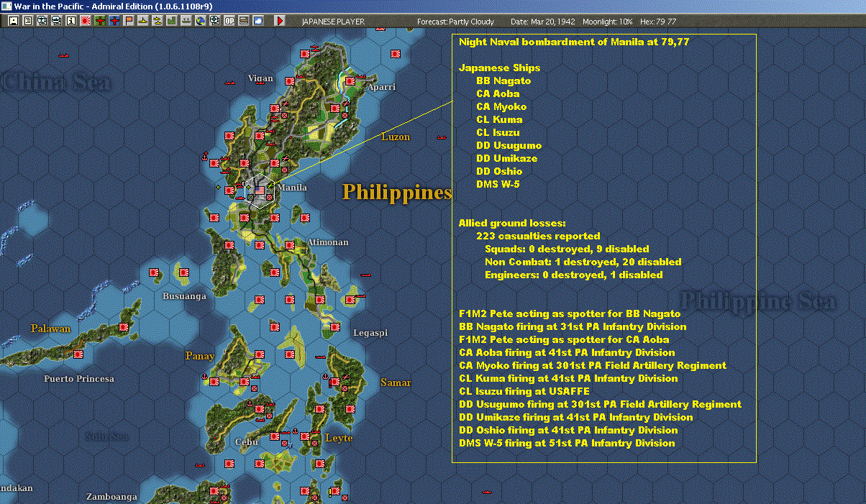Click the stacked-window icon beside the list icon

(x=42, y=21)
